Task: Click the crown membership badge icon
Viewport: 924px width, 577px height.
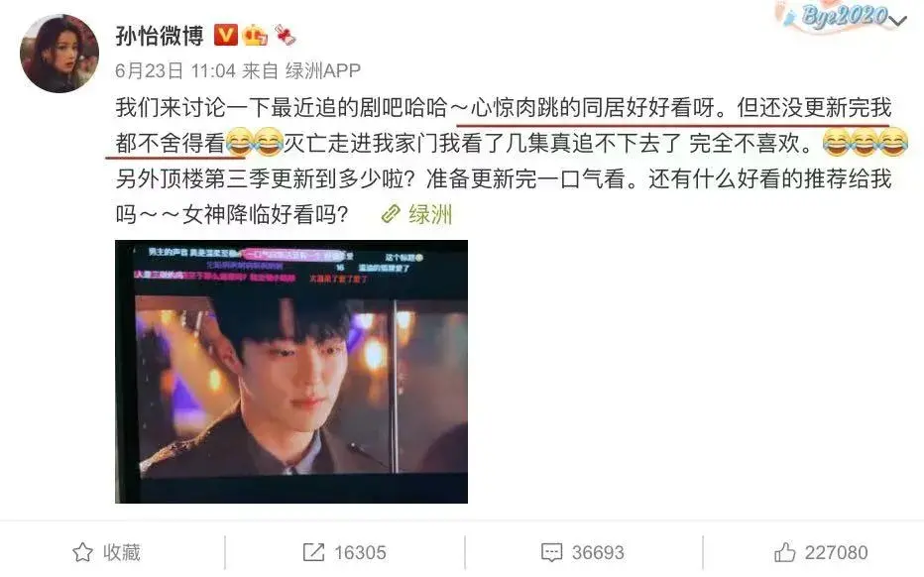Action: tap(255, 36)
